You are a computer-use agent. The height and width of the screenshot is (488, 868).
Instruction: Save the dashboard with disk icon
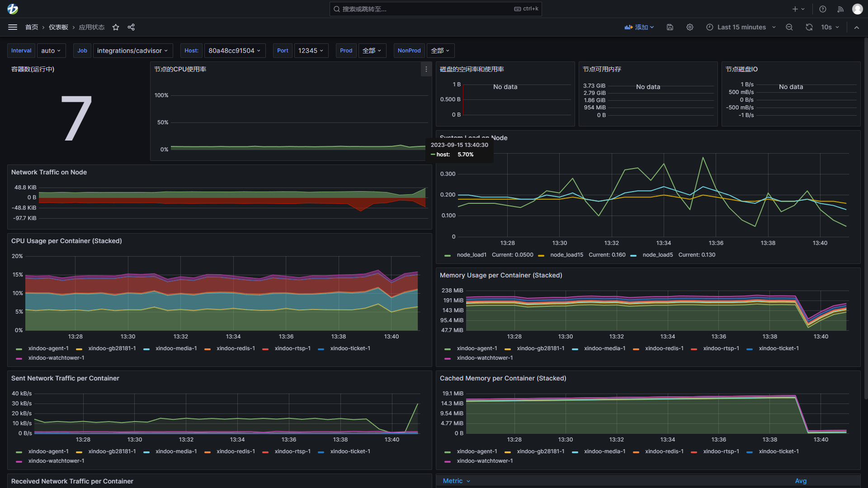coord(670,27)
